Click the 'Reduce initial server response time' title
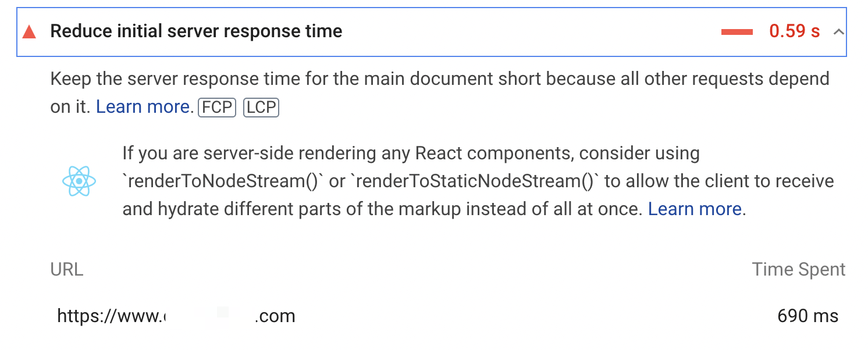This screenshot has width=868, height=350. point(196,31)
